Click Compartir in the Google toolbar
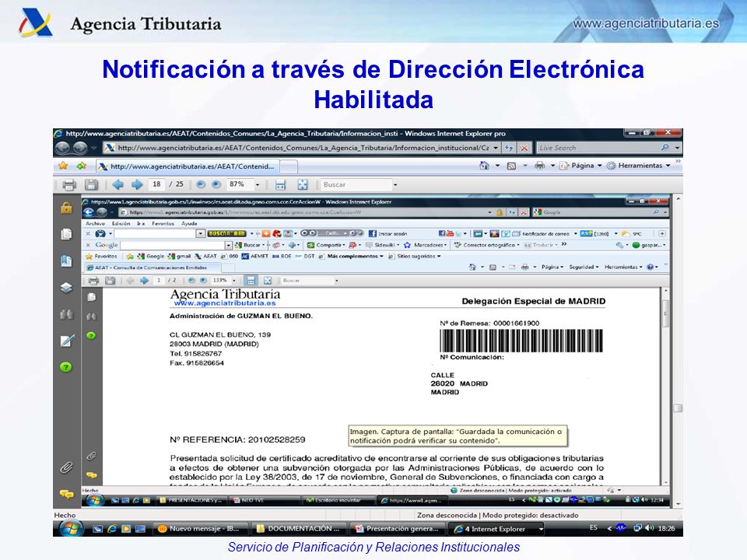The height and width of the screenshot is (560, 747). pos(326,245)
